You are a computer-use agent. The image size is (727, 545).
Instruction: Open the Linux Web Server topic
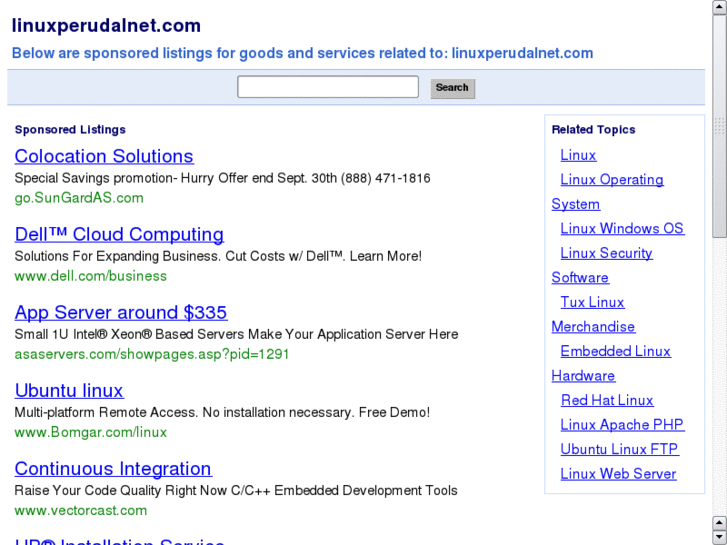(x=618, y=474)
